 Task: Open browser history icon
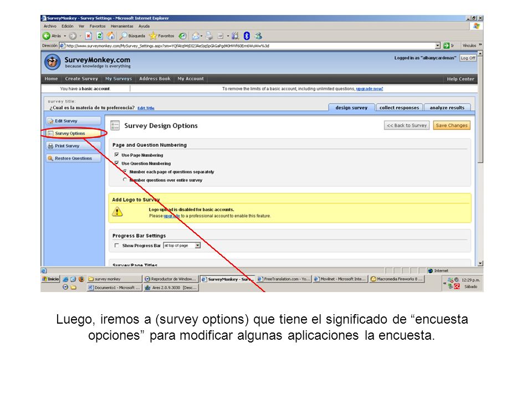182,35
